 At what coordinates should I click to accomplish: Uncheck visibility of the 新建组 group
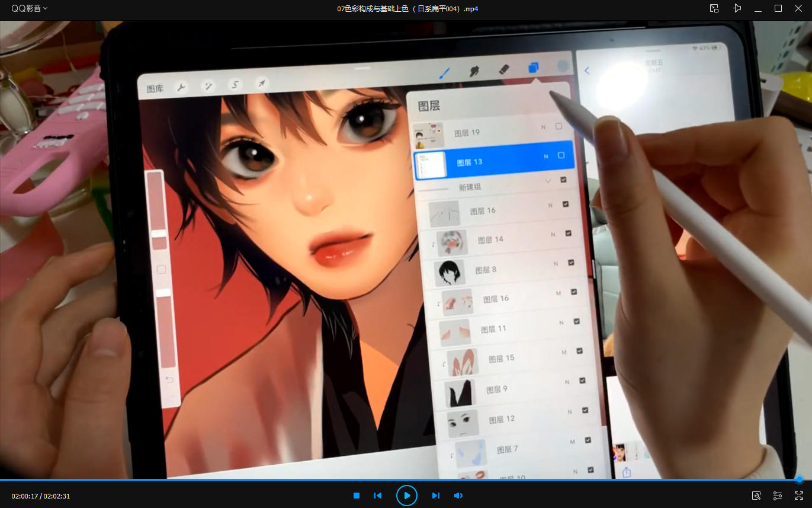click(563, 180)
